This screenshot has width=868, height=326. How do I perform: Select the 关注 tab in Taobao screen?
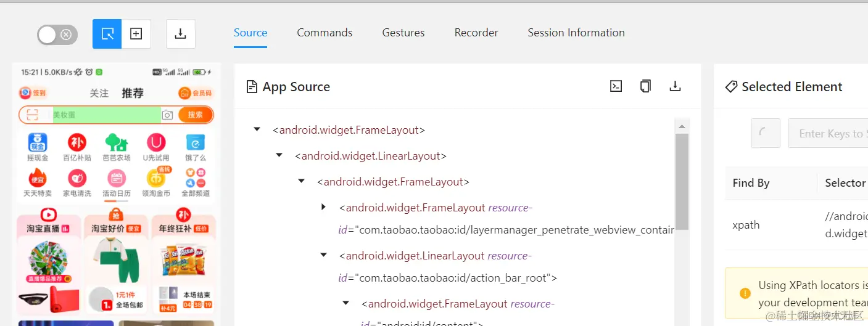click(x=99, y=93)
